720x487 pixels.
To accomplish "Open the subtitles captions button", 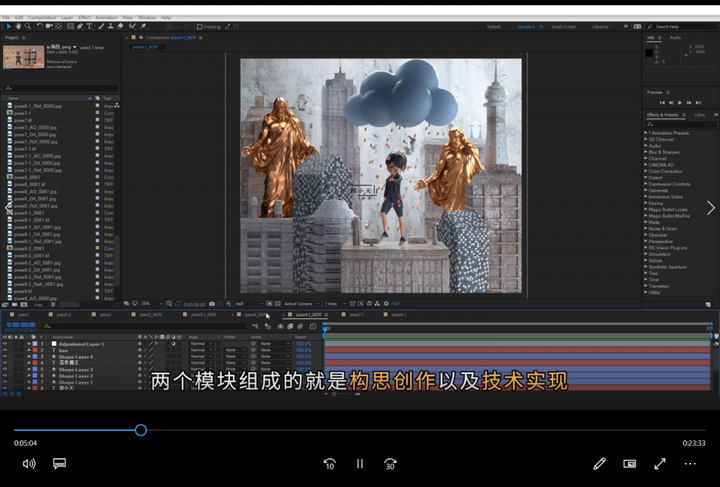I will coord(59,464).
